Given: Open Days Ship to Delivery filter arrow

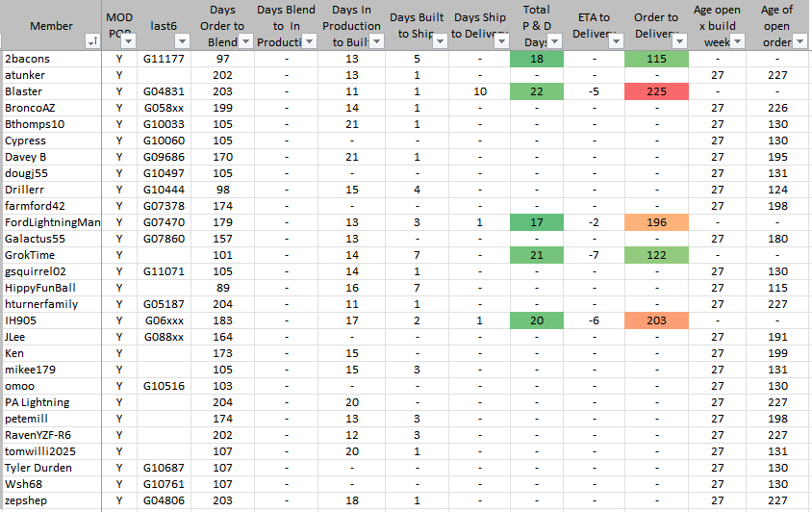Looking at the screenshot, I should (500, 41).
